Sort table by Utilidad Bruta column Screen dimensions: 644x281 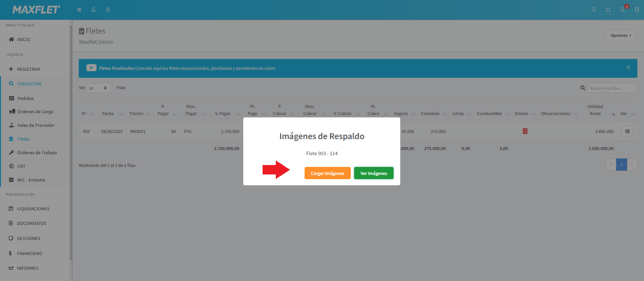click(596, 110)
